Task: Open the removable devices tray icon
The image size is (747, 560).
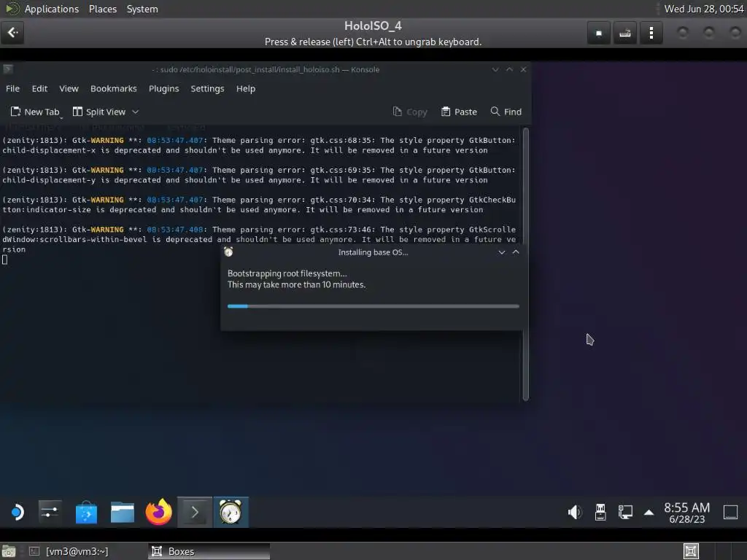Action: tap(600, 513)
